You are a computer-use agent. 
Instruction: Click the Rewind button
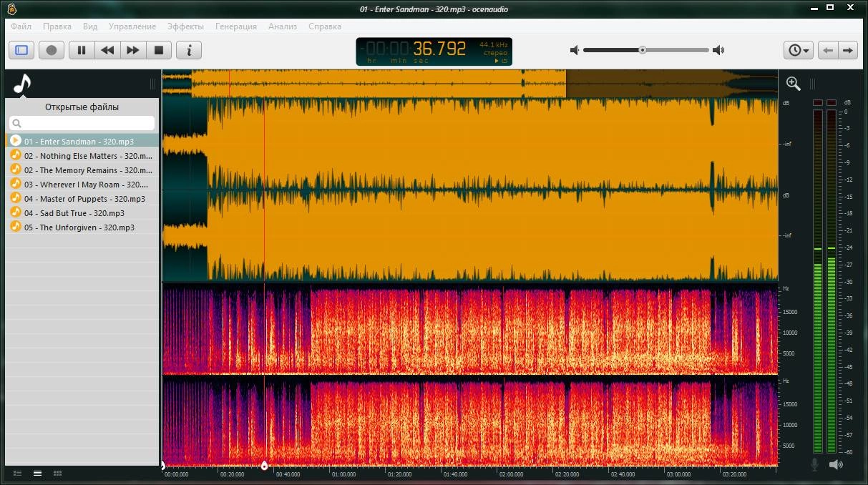coord(107,50)
